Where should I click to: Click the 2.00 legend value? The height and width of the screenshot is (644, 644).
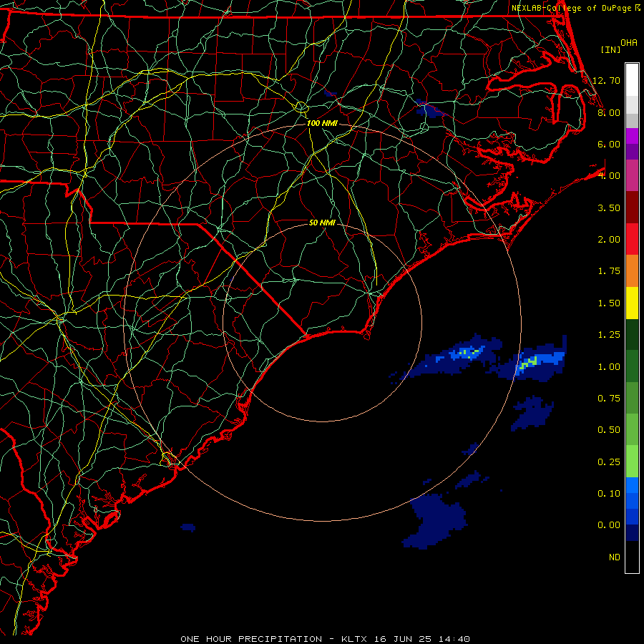(609, 240)
